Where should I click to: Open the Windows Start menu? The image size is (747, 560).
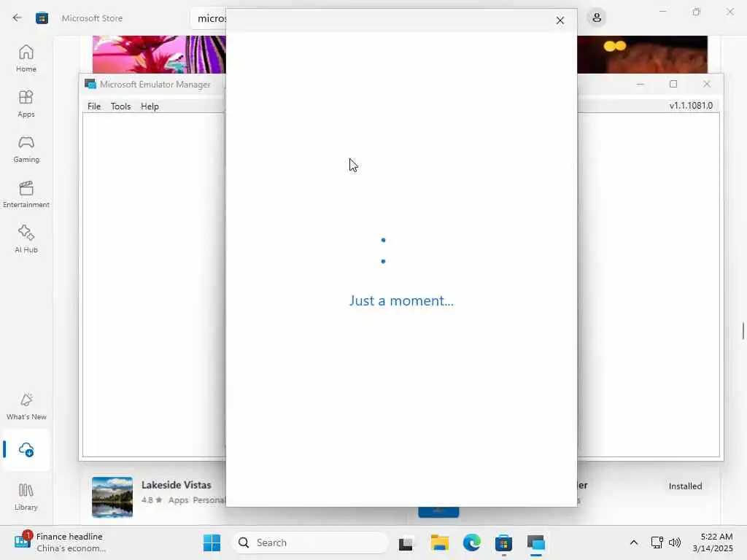tap(212, 542)
